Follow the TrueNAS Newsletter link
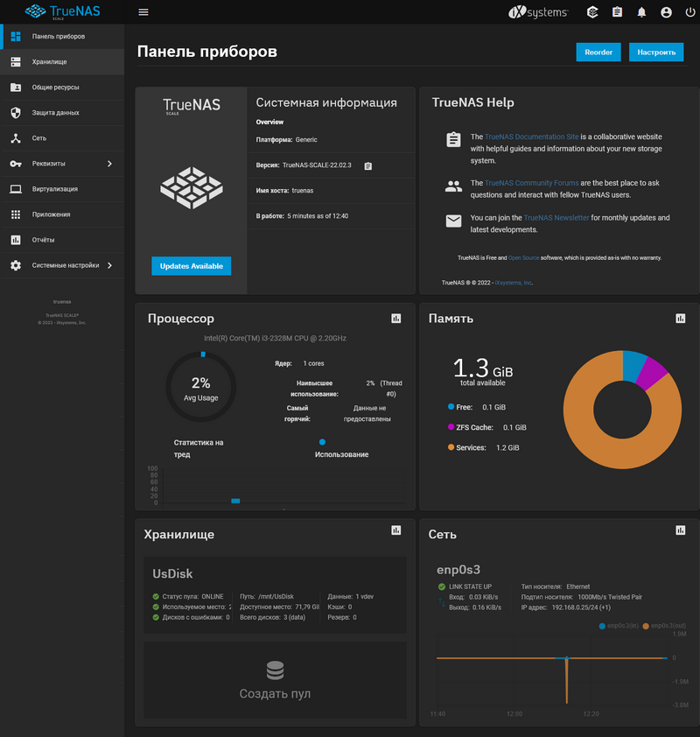The image size is (700, 737). (x=556, y=218)
